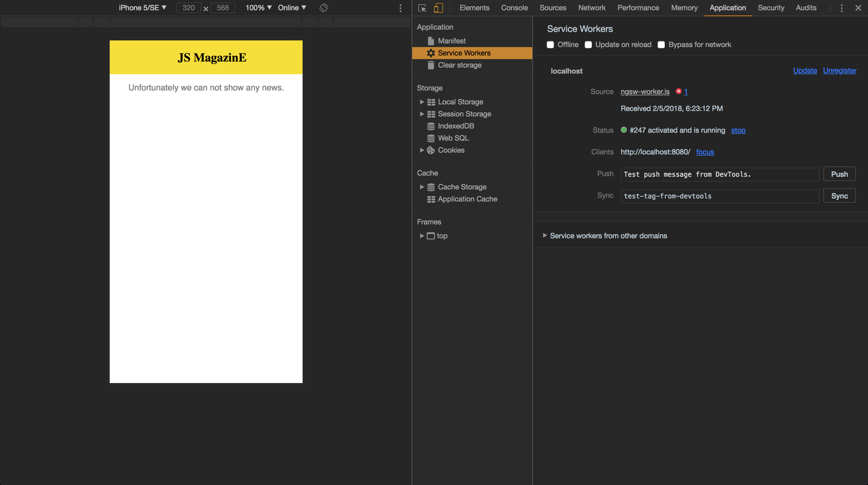Expand the Local Storage tree item

tap(422, 102)
